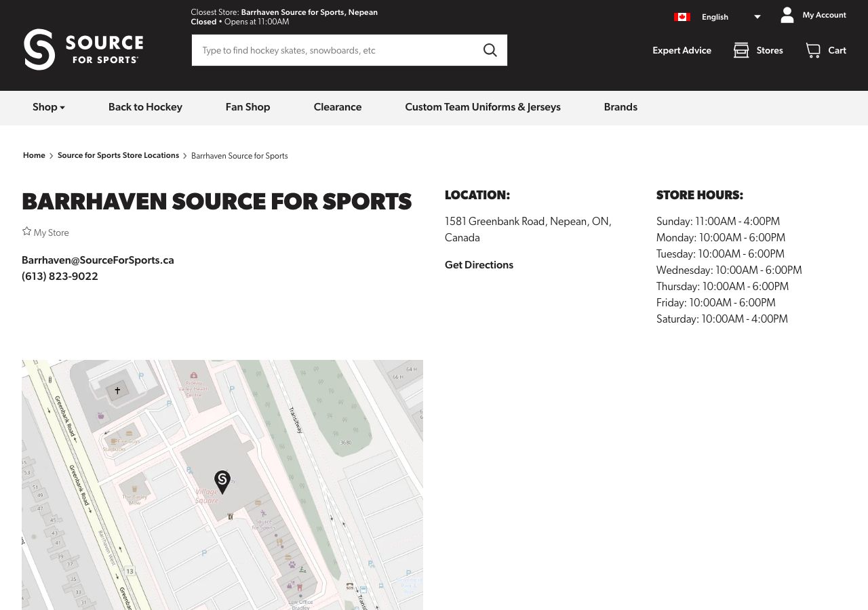Click Get Directions link

[x=479, y=265]
